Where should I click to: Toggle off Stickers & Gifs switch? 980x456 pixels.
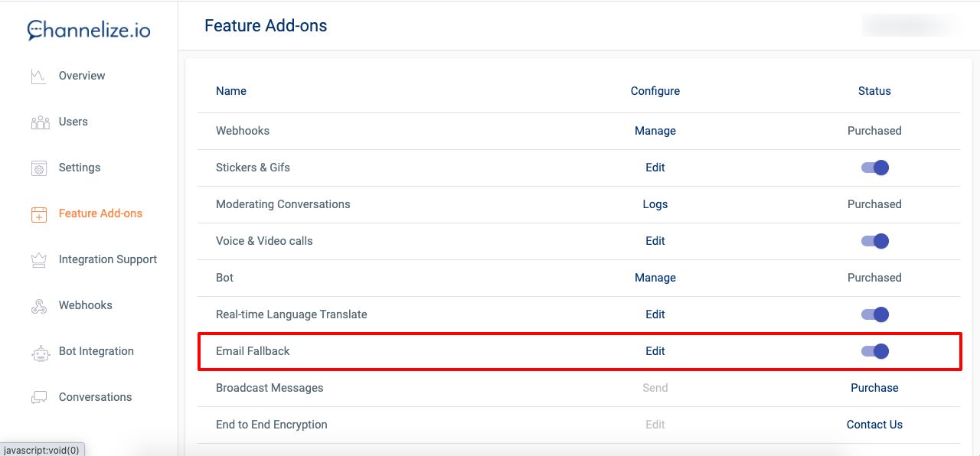tap(874, 168)
